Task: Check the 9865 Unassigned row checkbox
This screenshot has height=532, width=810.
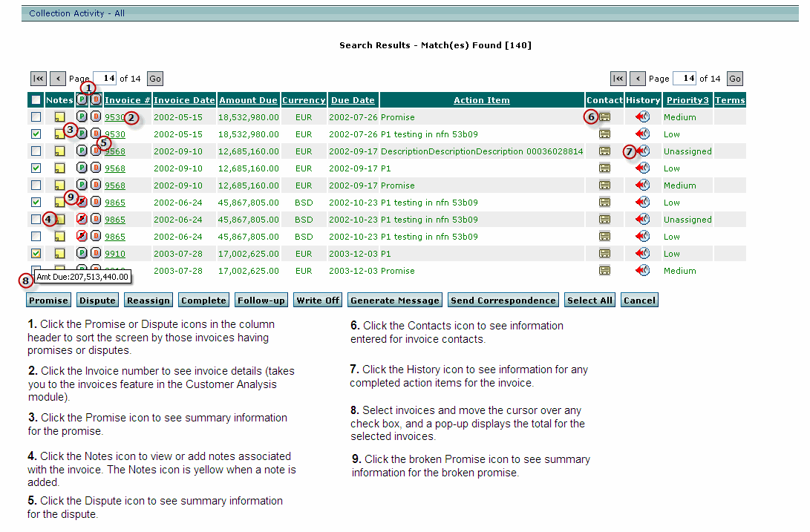Action: pyautogui.click(x=36, y=220)
